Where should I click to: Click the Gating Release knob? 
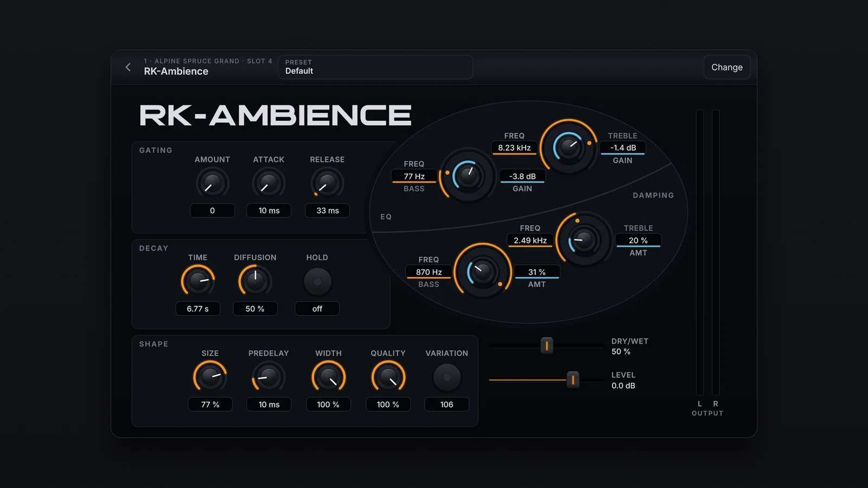click(327, 183)
